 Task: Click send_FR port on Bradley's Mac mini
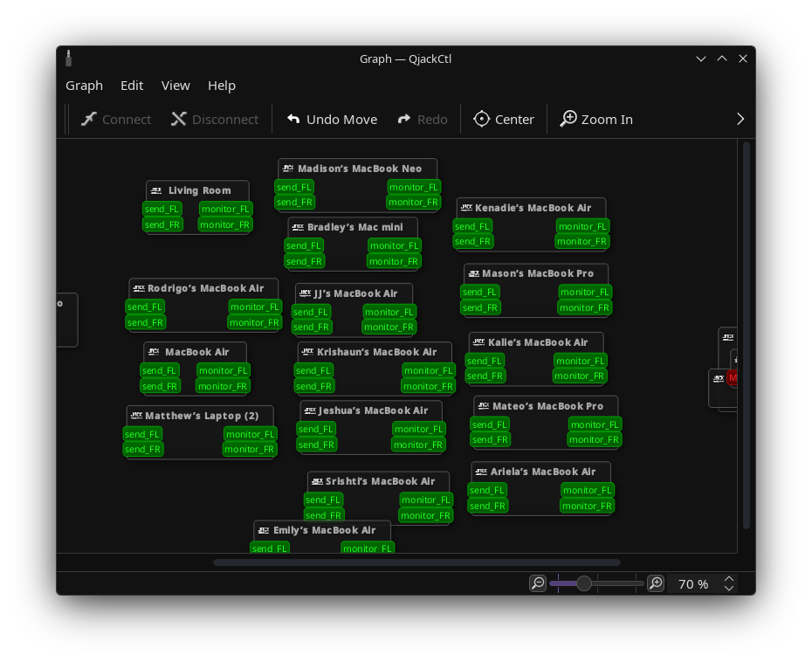[x=304, y=262]
